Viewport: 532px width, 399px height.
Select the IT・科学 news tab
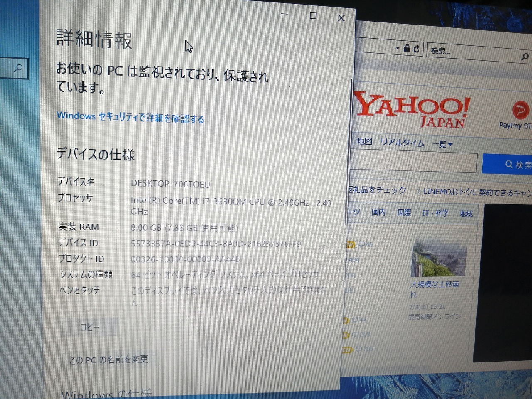point(435,213)
